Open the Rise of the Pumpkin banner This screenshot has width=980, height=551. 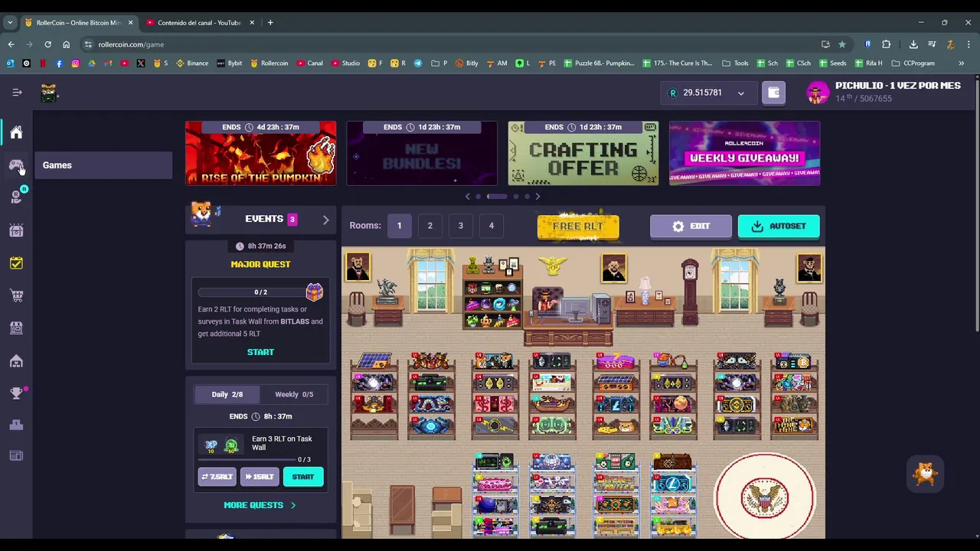pyautogui.click(x=260, y=153)
